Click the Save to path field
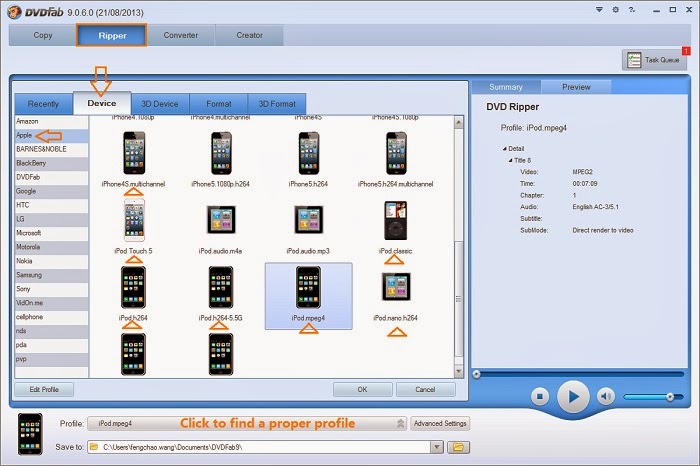Screen dimensions: 700x466 coord(259,447)
